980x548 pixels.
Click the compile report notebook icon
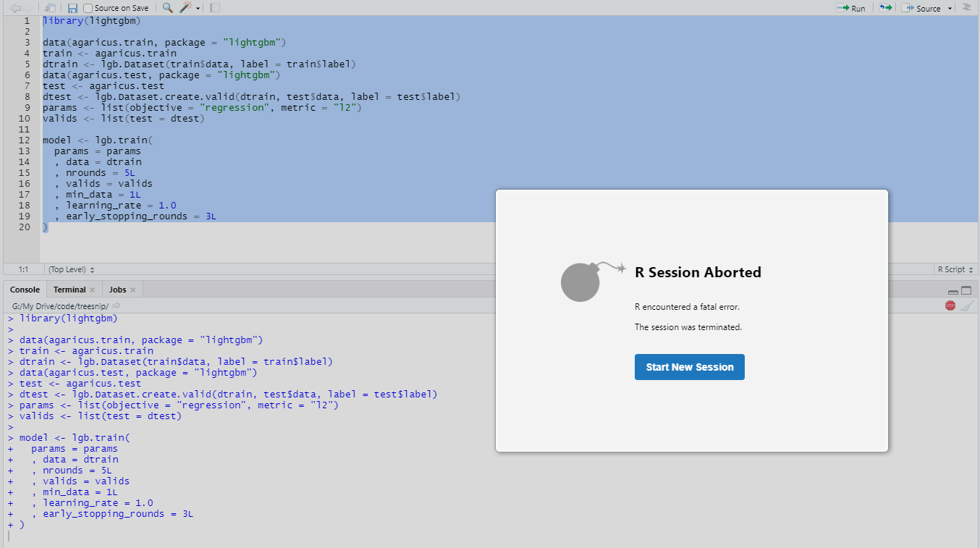214,7
